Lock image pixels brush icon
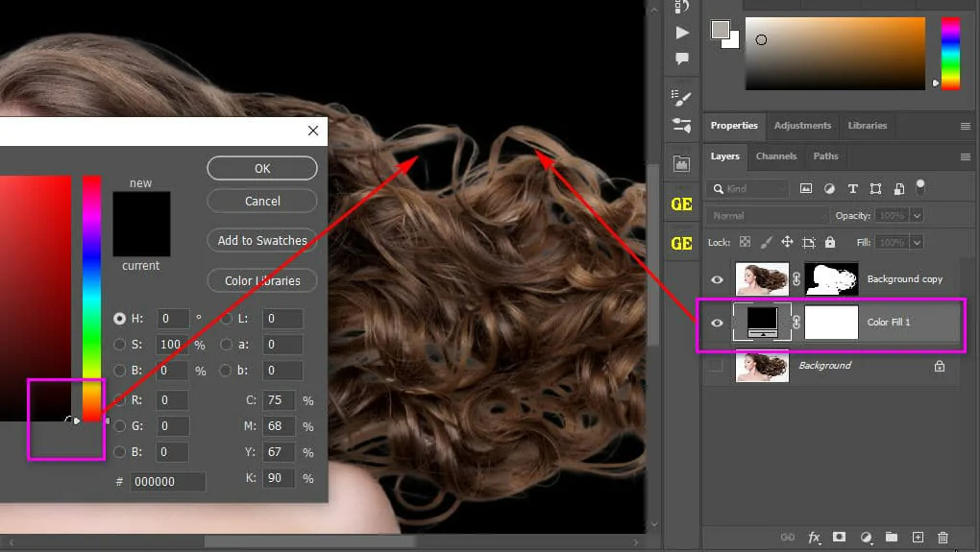Screen dimensions: 980x552 click(767, 242)
